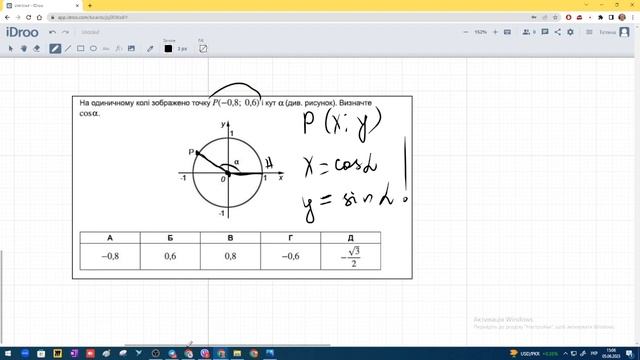Zoom in the board with plus
Screen dimensions: 640x360
495,32
